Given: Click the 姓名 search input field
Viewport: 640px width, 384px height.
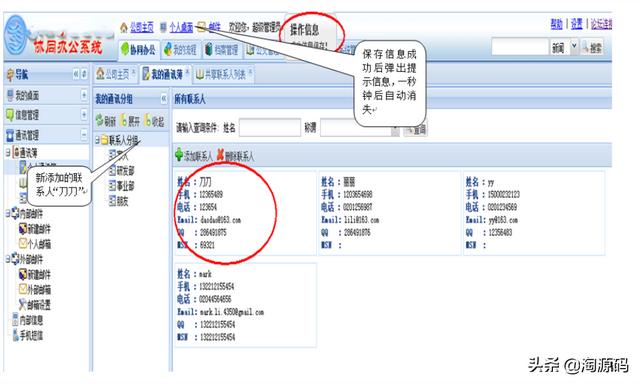Looking at the screenshot, I should [x=270, y=128].
